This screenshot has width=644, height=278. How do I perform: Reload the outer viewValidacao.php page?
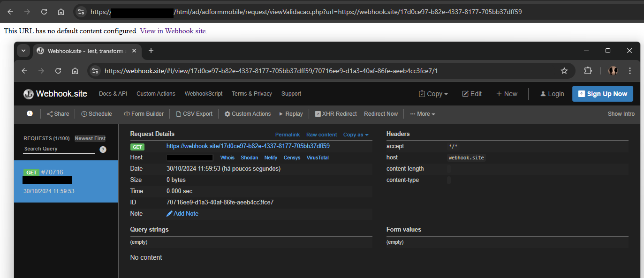coord(44,12)
